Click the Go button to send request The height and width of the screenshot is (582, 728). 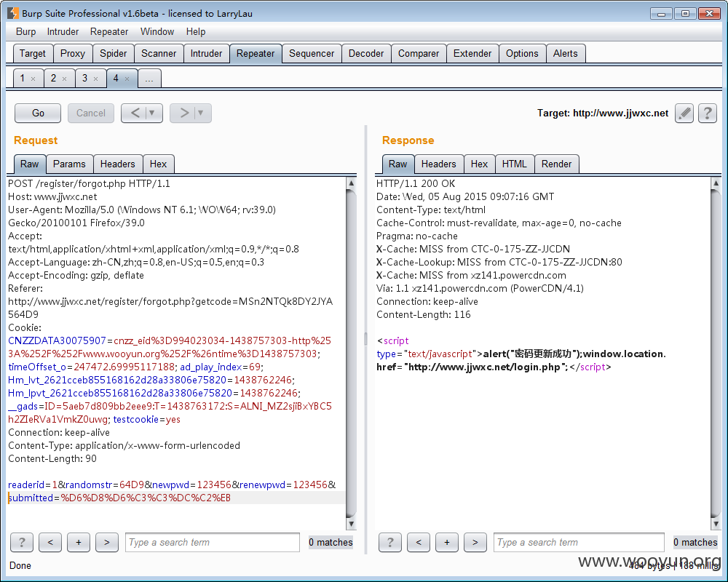pyautogui.click(x=38, y=113)
